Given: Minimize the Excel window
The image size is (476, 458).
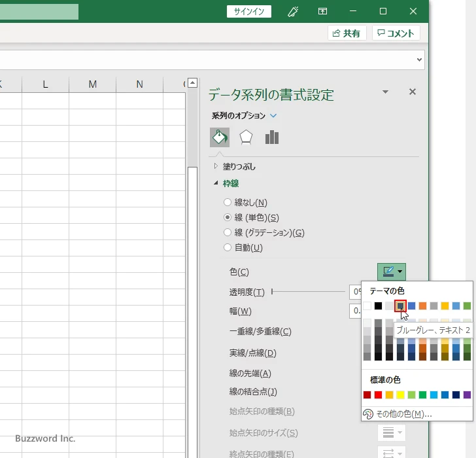Looking at the screenshot, I should click(353, 12).
